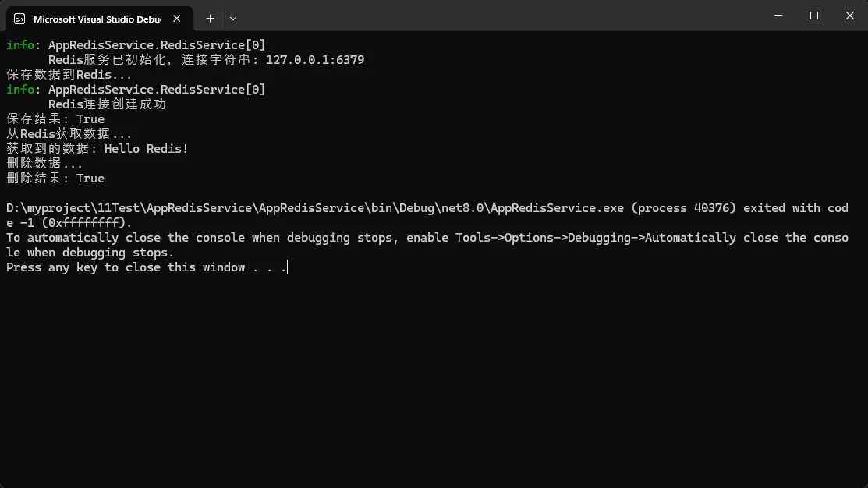Close the console window
Image resolution: width=868 pixels, height=488 pixels.
point(850,16)
